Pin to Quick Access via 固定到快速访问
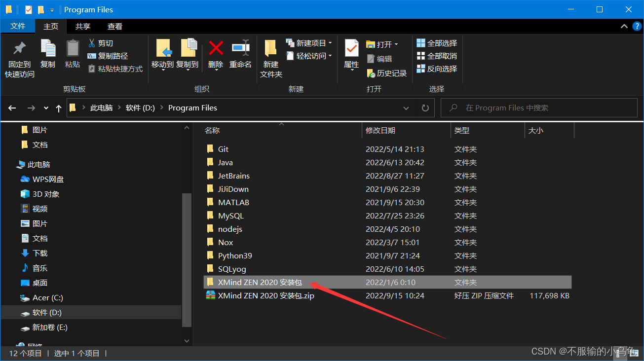 pyautogui.click(x=20, y=59)
